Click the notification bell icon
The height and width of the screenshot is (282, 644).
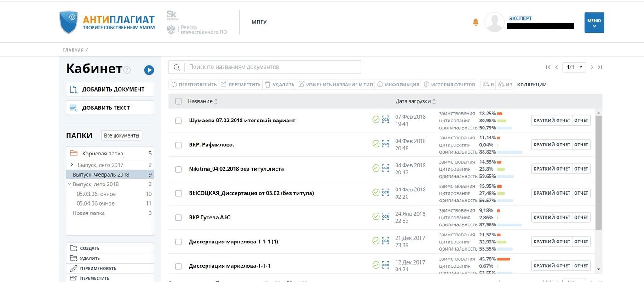pyautogui.click(x=476, y=23)
